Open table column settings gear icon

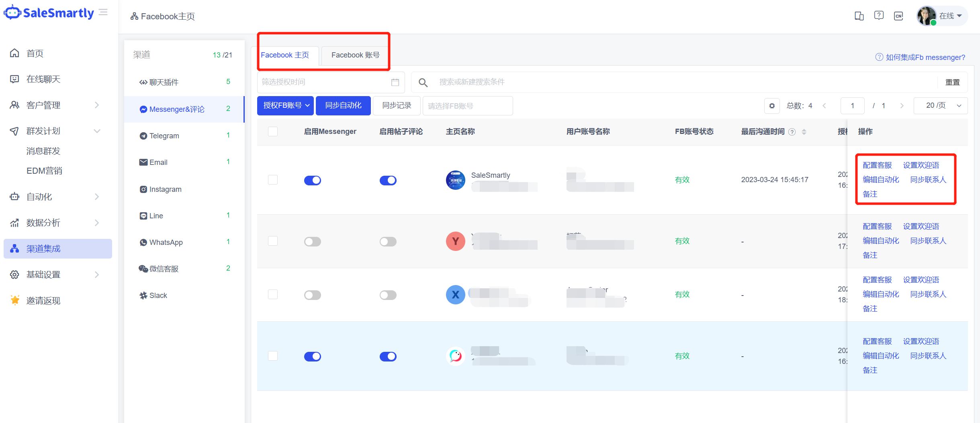coord(772,106)
